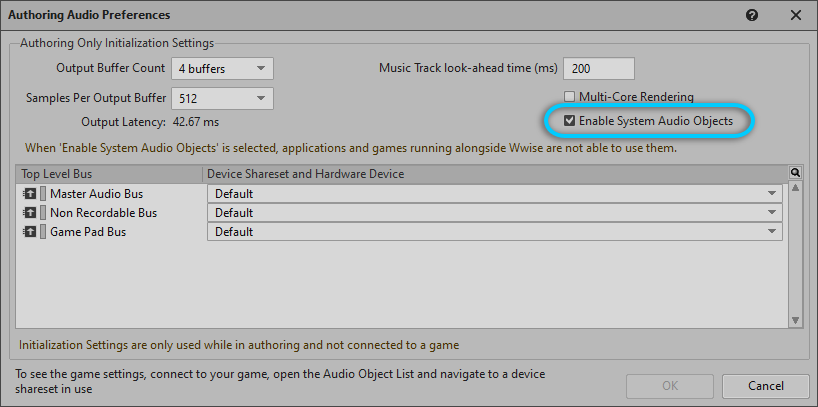Click the Non Recordable Bus icon
This screenshot has width=818, height=407.
[28, 212]
